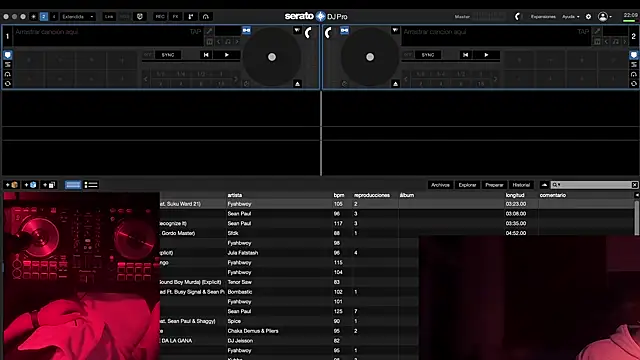Select the circular-arrows pad mode on deck 2

point(633,84)
